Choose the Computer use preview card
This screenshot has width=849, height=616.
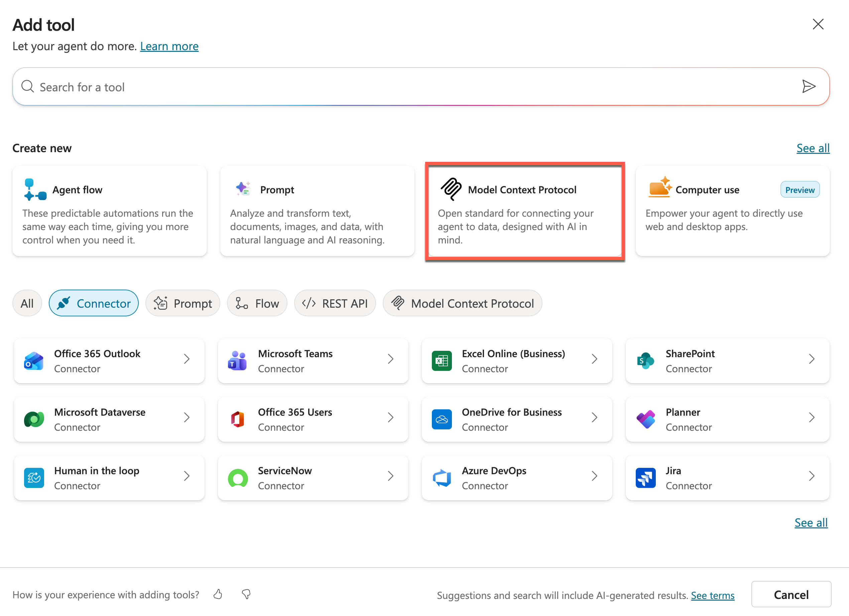tap(732, 212)
